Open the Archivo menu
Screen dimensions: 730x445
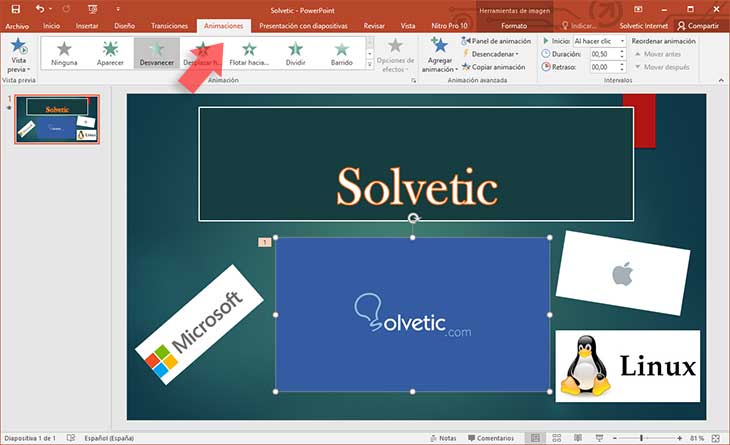[17, 26]
